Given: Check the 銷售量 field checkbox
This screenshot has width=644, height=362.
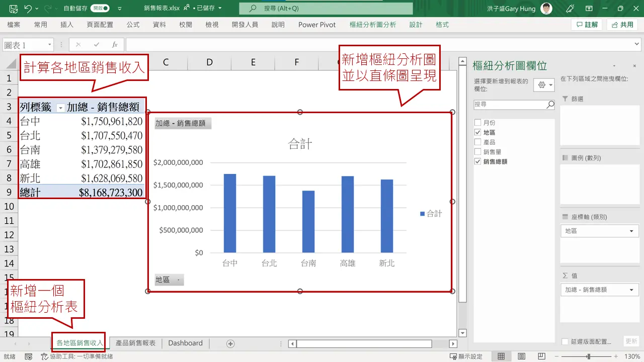Looking at the screenshot, I should pyautogui.click(x=477, y=152).
